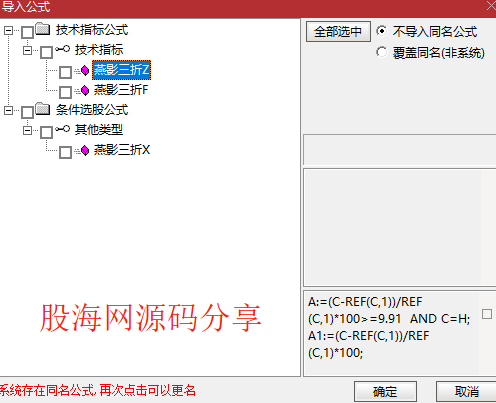
Task: Check the box for 燕影三折X
Action: click(x=65, y=152)
